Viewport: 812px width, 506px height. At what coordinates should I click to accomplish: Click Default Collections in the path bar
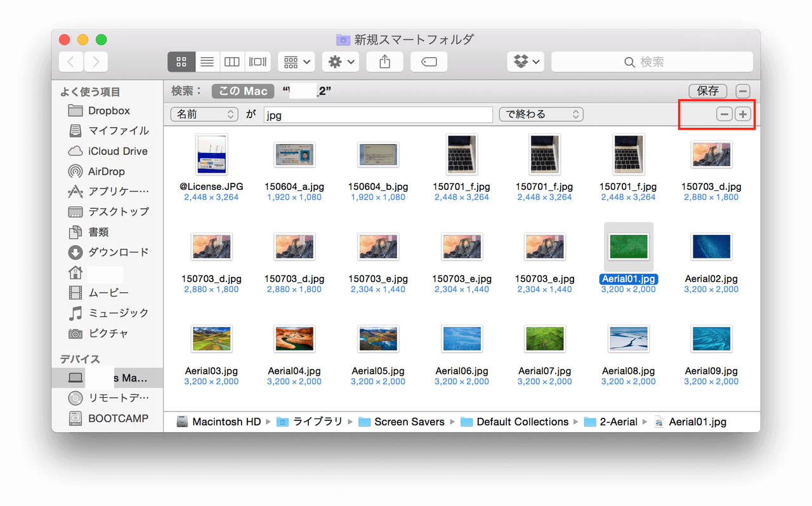pyautogui.click(x=514, y=422)
